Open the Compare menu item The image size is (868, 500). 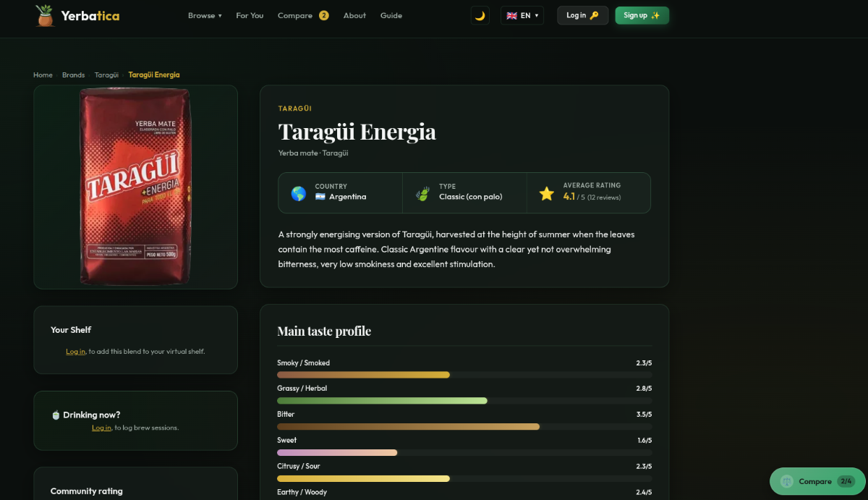(x=295, y=15)
